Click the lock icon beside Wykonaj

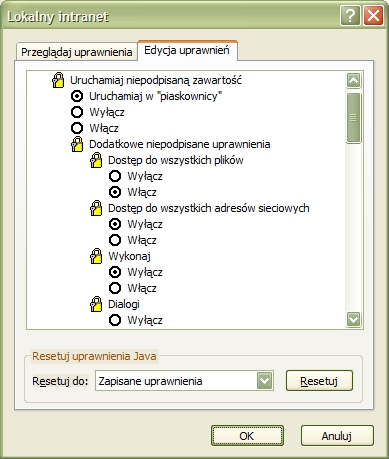click(96, 256)
